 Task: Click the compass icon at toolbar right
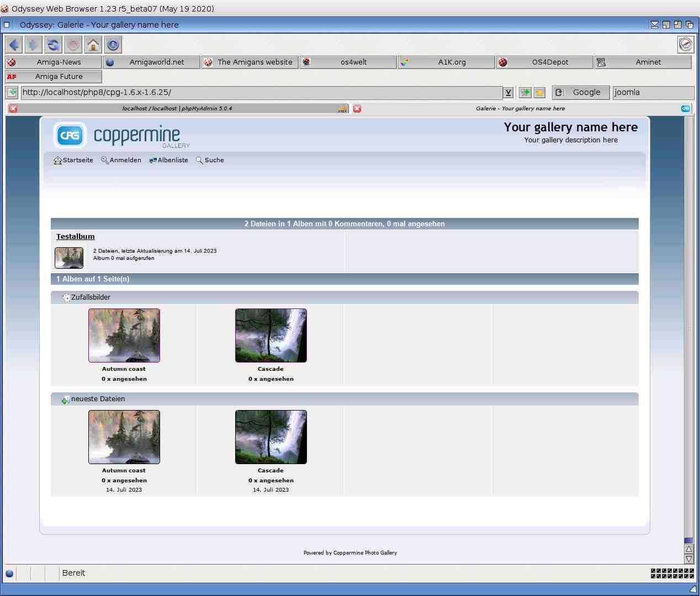(x=685, y=44)
